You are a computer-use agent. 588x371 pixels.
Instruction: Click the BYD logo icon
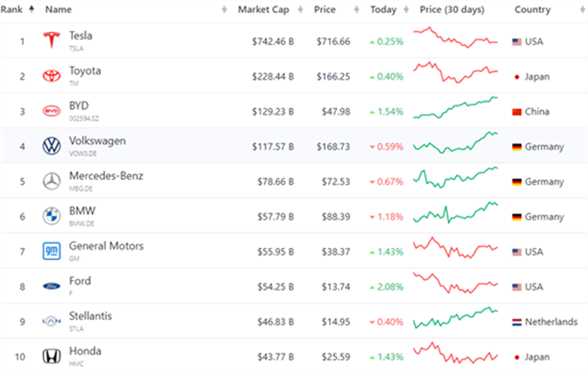point(52,111)
